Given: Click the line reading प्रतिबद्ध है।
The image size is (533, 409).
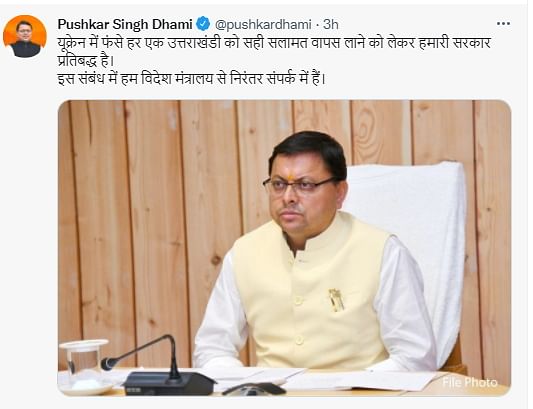Looking at the screenshot, I should pos(85,61).
